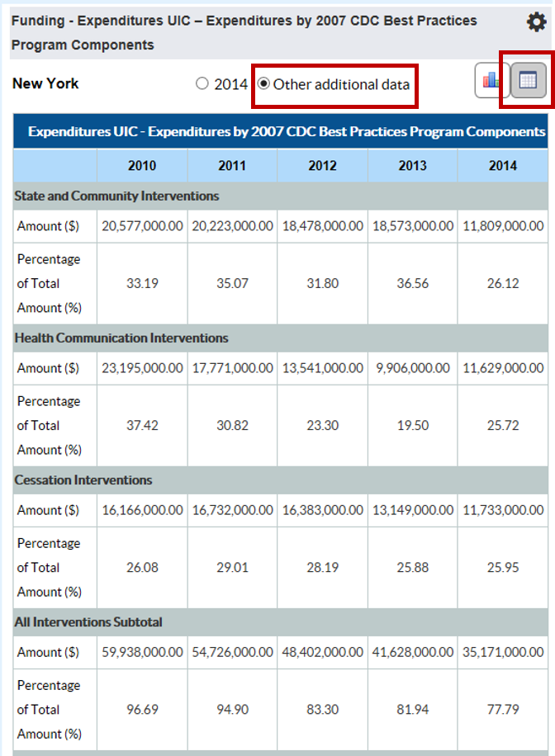Screen dimensions: 555x756
Task: Switch to the bar chart view
Action: [491, 83]
